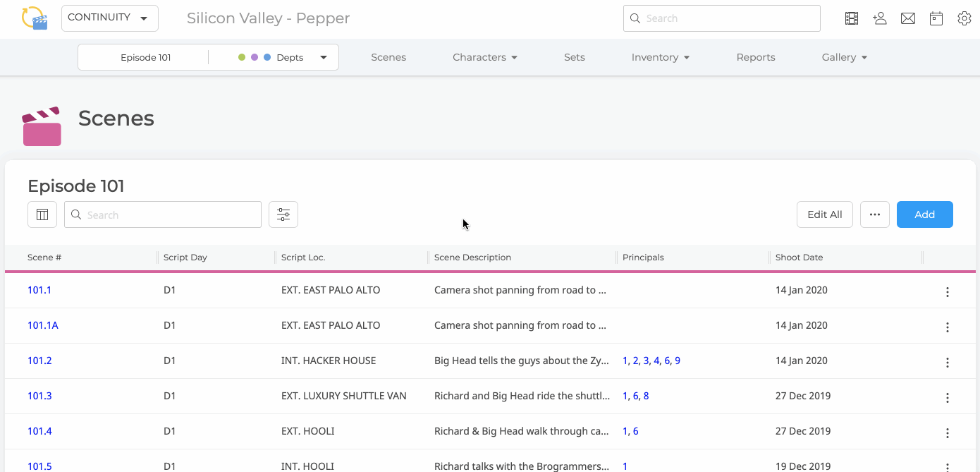Image resolution: width=980 pixels, height=472 pixels.
Task: Sort by Script Loc. column header
Action: 303,258
